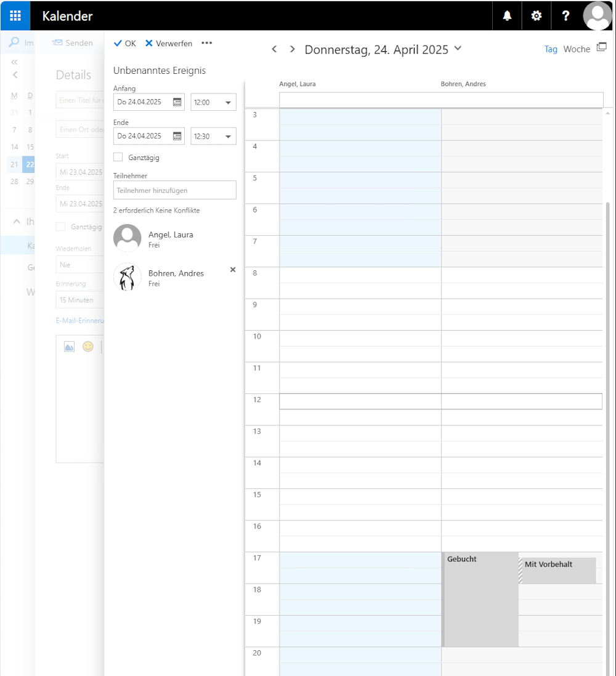Viewport: 616px width, 676px height.
Task: Open the Anfang date picker calendar icon
Action: 177,102
